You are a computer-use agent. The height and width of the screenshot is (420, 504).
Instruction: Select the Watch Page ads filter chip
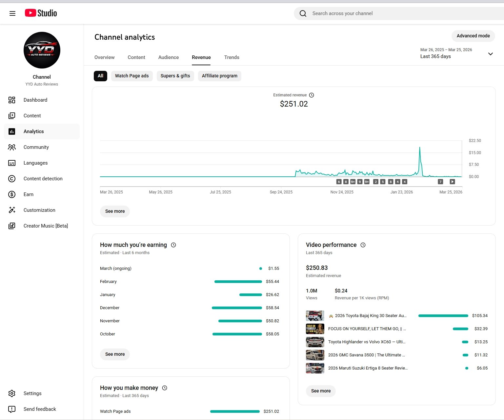pos(131,76)
